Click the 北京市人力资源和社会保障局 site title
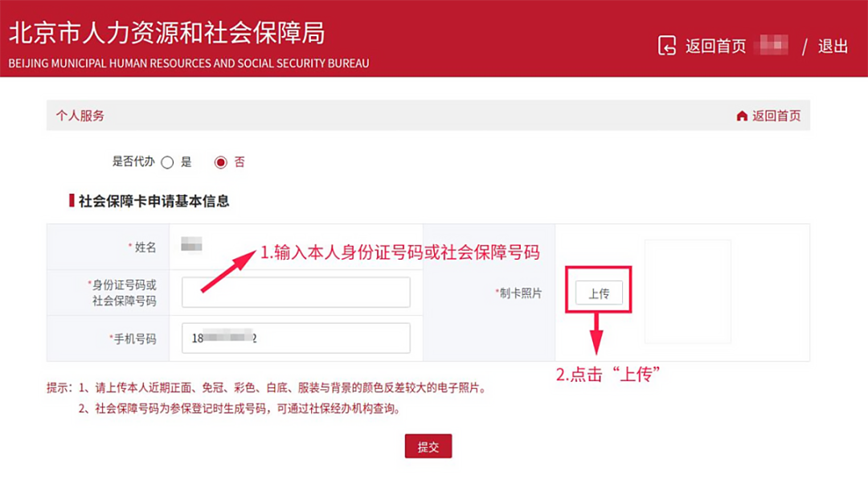Image resolution: width=868 pixels, height=504 pixels. 166,33
